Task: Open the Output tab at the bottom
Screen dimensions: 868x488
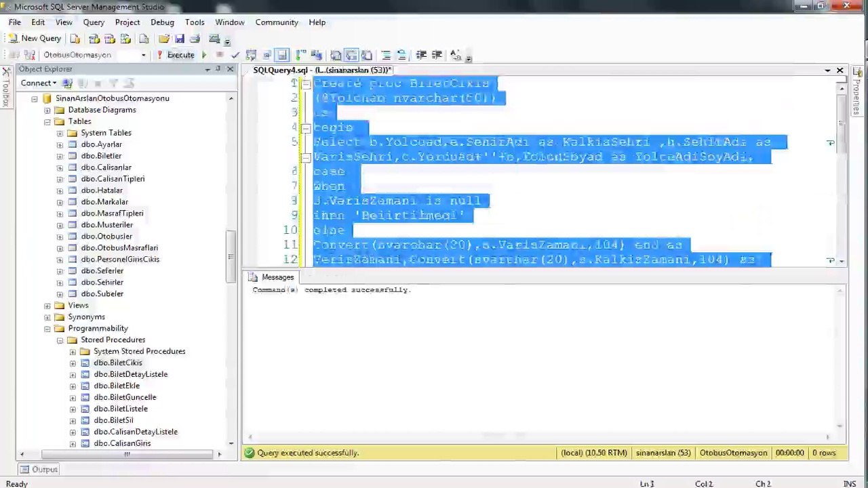Action: (x=39, y=470)
